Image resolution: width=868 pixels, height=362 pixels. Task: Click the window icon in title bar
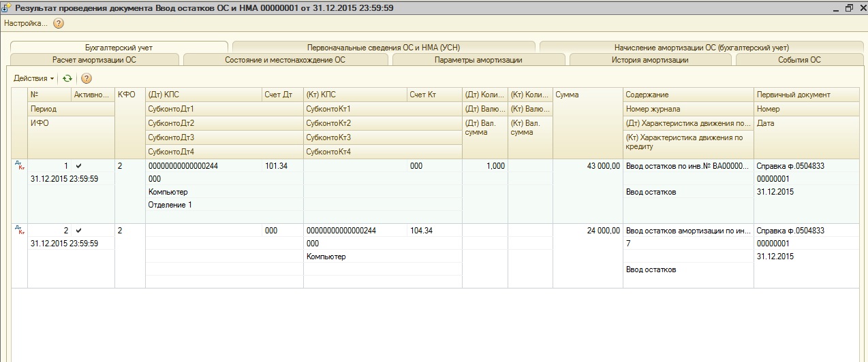point(7,8)
